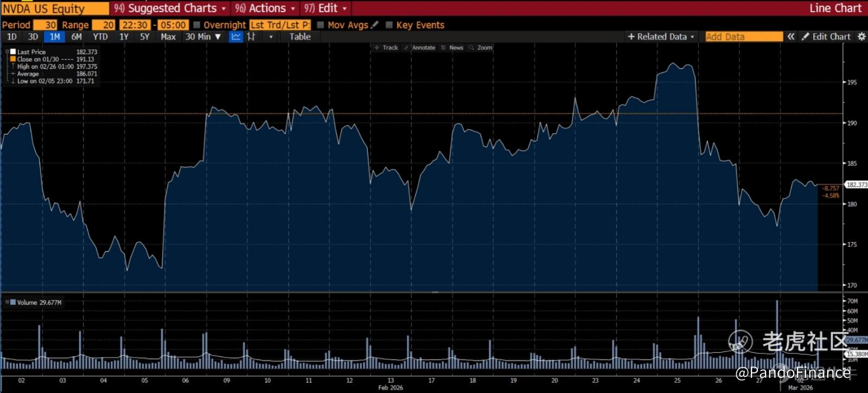The image size is (868, 393).
Task: Click the Add Data input field
Action: (x=744, y=37)
